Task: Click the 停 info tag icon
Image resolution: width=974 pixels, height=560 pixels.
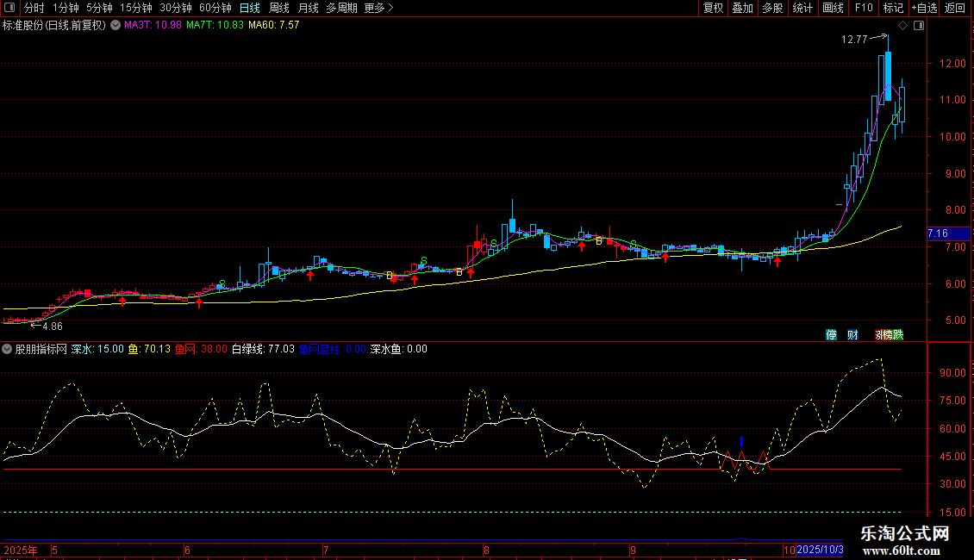Action: tap(831, 335)
